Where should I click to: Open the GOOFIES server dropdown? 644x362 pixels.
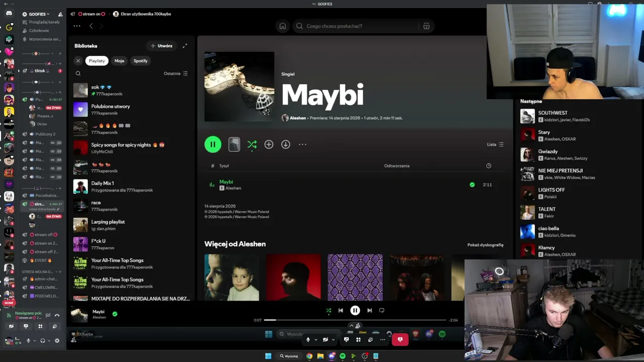click(38, 14)
